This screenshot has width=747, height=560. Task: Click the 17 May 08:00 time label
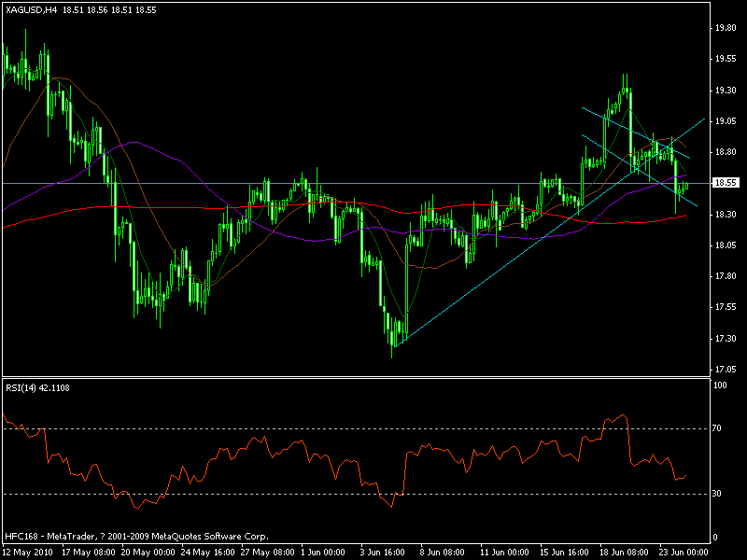[88, 553]
